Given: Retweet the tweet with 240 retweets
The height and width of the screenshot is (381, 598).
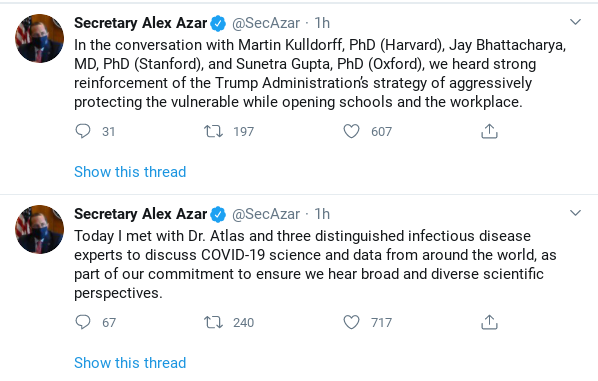Looking at the screenshot, I should (213, 322).
